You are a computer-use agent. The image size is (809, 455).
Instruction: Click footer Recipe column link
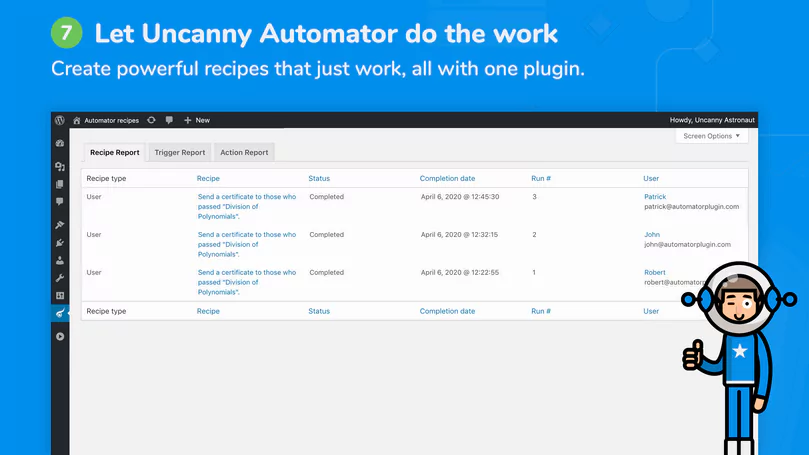pos(208,311)
